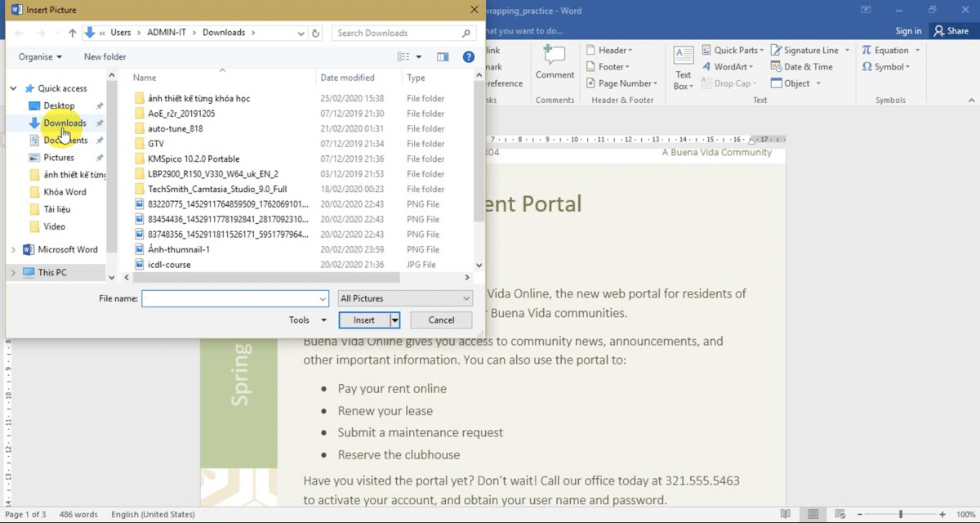
Task: Insert a Signature Line
Action: tap(809, 50)
